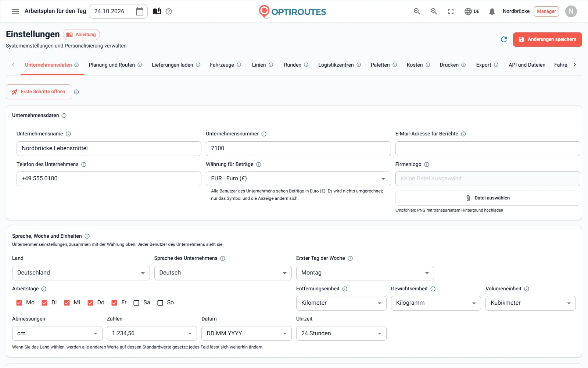The image size is (588, 368).
Task: Open the Gewichtseinheit Kilogramm dropdown
Action: click(436, 303)
